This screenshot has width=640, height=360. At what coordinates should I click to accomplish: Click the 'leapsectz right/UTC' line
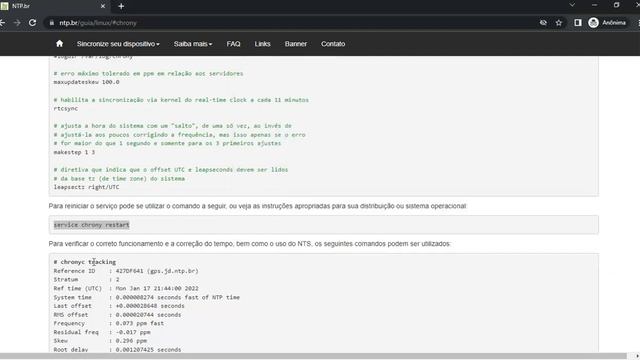tap(87, 187)
